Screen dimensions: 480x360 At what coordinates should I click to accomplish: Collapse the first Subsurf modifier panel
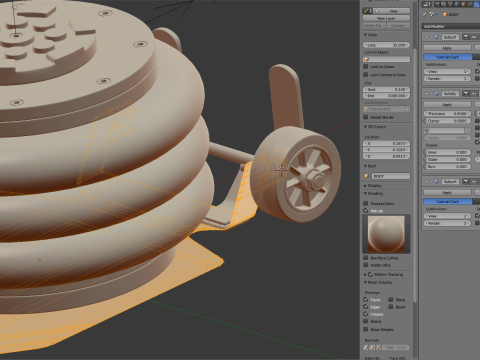pyautogui.click(x=427, y=37)
